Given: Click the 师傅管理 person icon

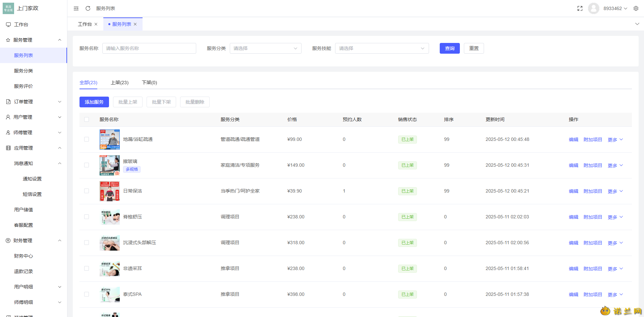Looking at the screenshot, I should 8,133.
